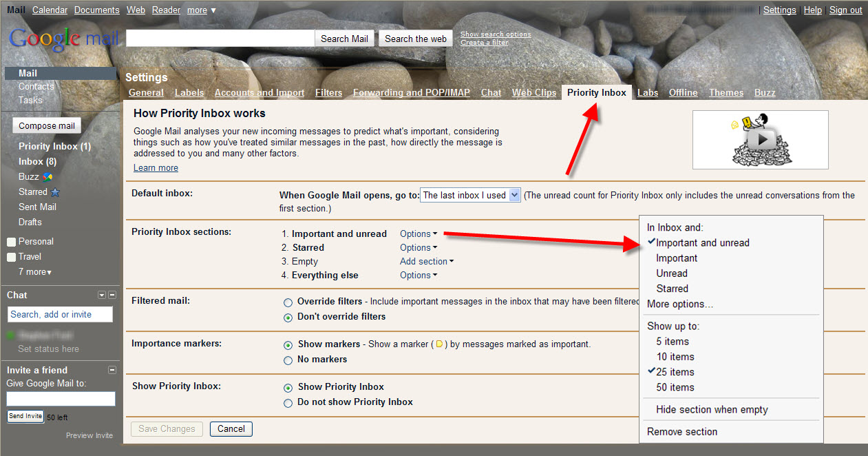Screen dimensions: 868x456
Task: Open the Learn more link
Action: pyautogui.click(x=156, y=168)
